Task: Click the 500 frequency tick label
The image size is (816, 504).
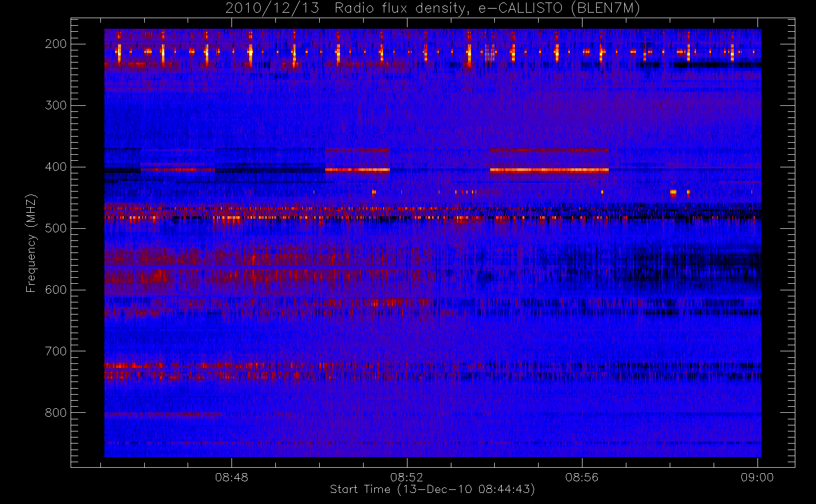Action: 56,228
